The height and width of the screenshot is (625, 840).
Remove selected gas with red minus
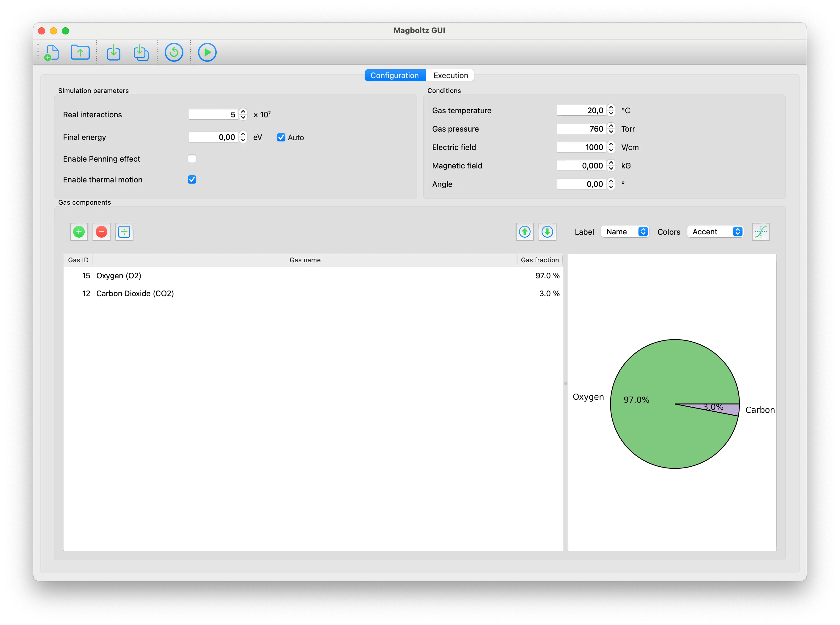click(x=101, y=231)
